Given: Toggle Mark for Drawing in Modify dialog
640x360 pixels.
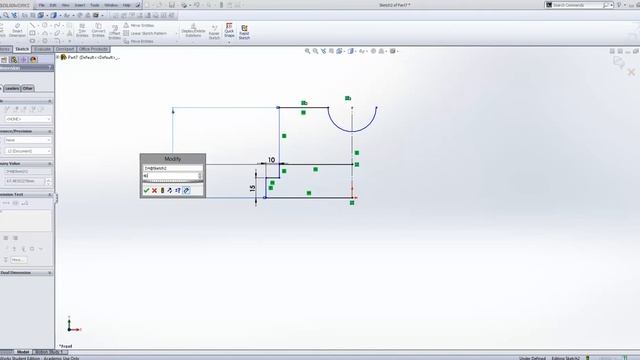Looking at the screenshot, I should point(187,191).
